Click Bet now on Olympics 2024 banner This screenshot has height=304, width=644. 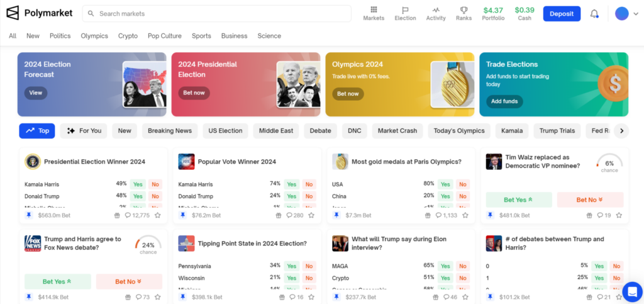coord(348,94)
